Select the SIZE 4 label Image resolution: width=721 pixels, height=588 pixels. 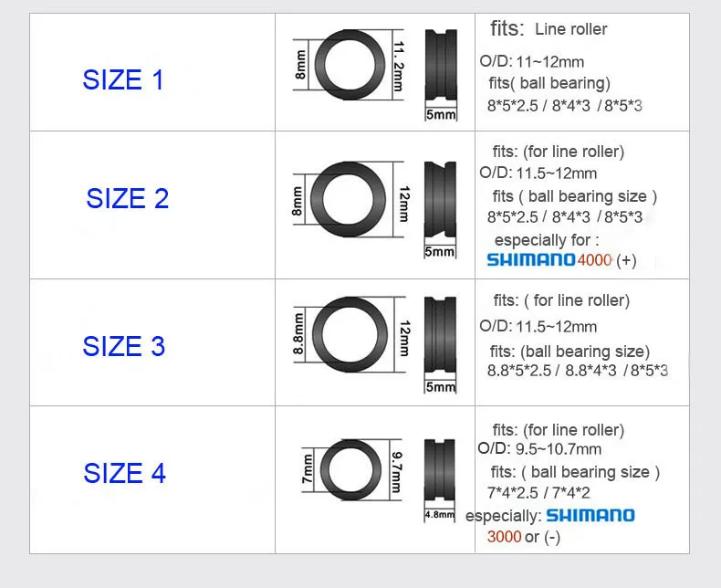coord(124,474)
